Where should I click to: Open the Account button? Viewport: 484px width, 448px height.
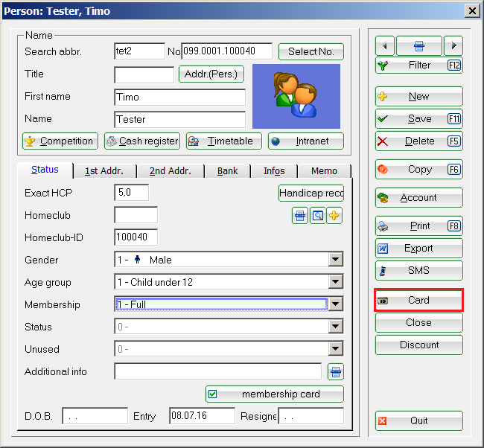419,197
